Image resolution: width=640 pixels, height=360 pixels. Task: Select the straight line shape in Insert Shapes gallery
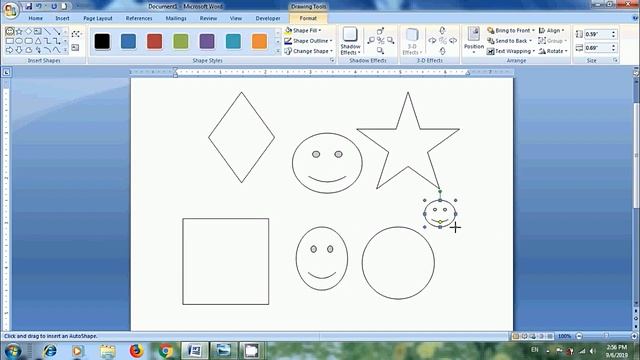coord(47,31)
